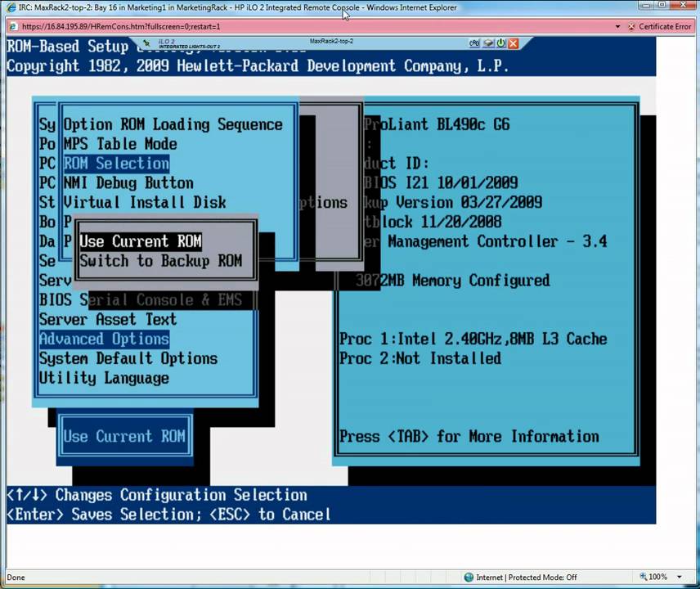The width and height of the screenshot is (700, 589).
Task: Click the MaxRack2-top-2 toolbar label
Action: click(331, 41)
